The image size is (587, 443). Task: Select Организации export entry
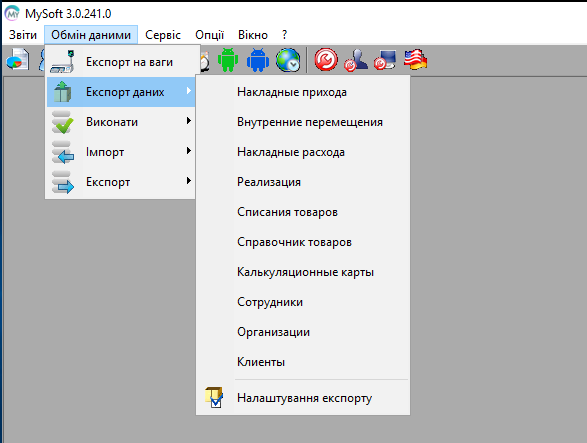pos(303,332)
